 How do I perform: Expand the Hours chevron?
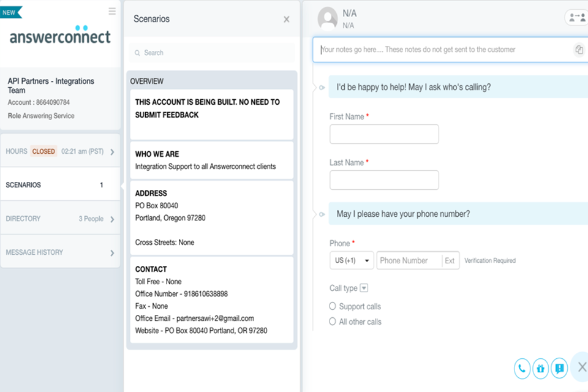pyautogui.click(x=112, y=152)
